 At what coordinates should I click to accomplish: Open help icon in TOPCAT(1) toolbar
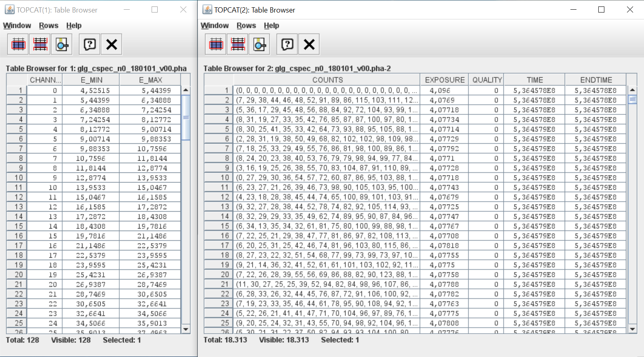90,44
